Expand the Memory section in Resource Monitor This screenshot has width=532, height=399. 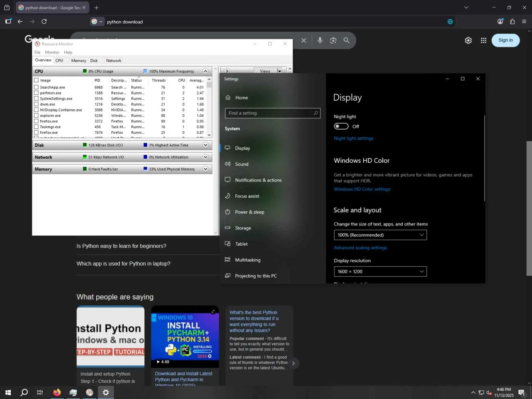tap(205, 169)
